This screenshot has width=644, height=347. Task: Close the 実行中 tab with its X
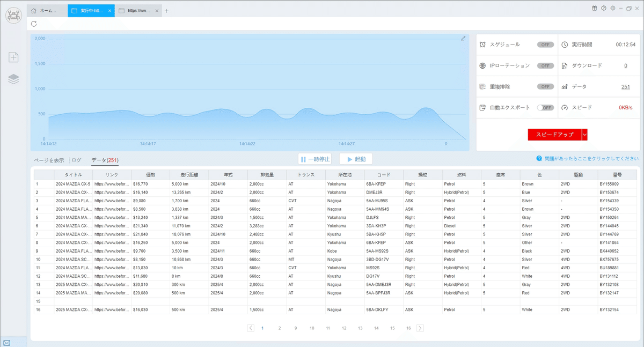click(110, 11)
